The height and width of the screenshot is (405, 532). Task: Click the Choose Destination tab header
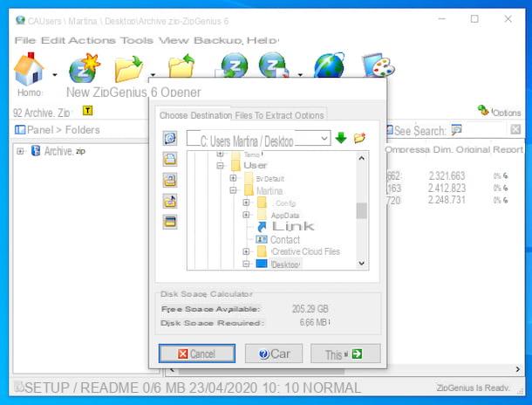click(x=195, y=115)
